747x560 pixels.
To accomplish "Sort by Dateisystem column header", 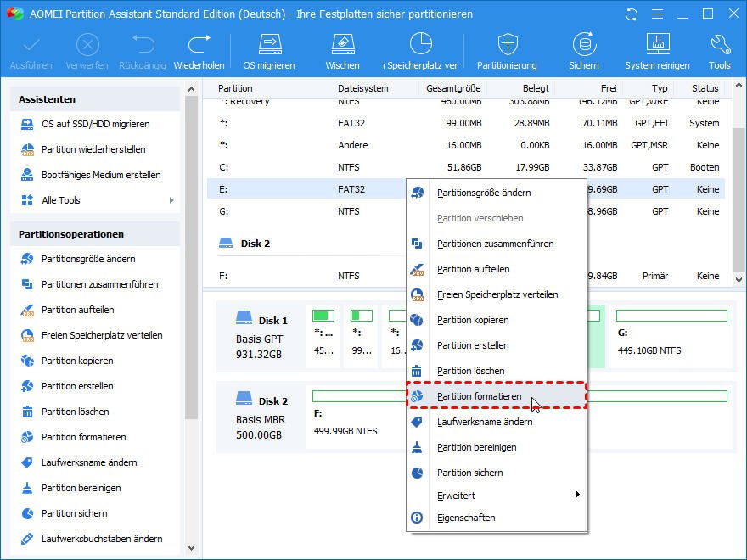I will tap(362, 88).
